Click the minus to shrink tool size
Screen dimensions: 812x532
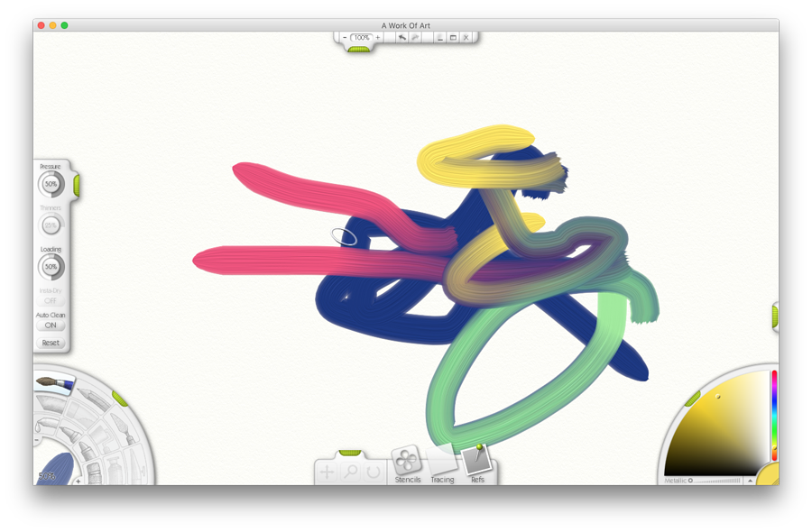click(x=37, y=440)
